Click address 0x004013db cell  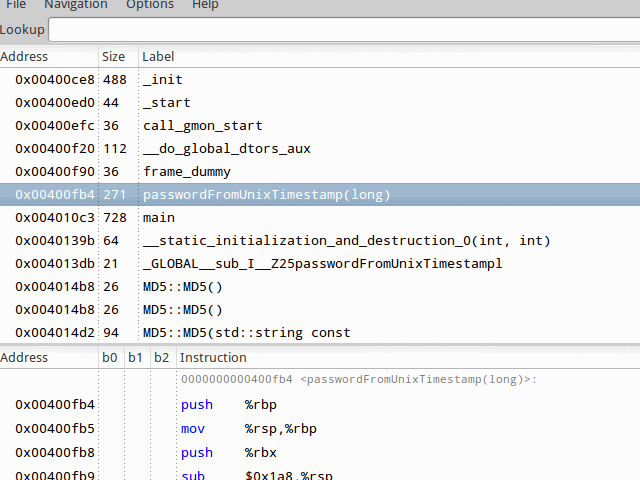pyautogui.click(x=55, y=264)
